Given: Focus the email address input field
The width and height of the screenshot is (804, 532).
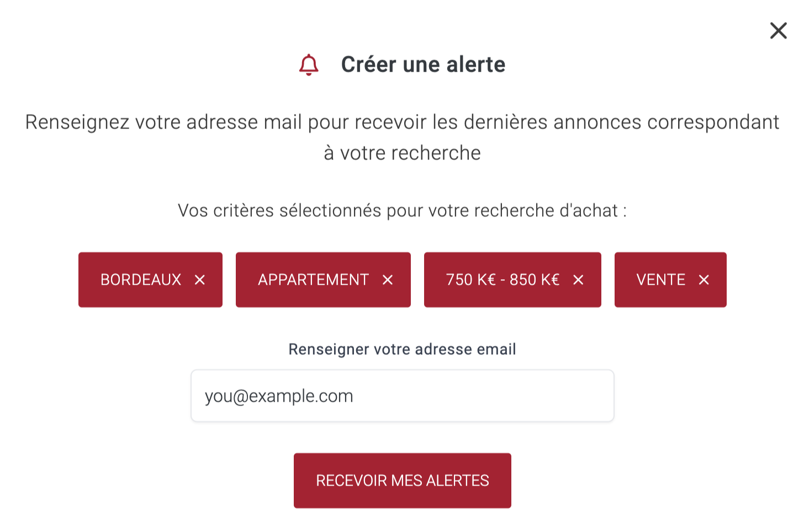Looking at the screenshot, I should point(403,396).
